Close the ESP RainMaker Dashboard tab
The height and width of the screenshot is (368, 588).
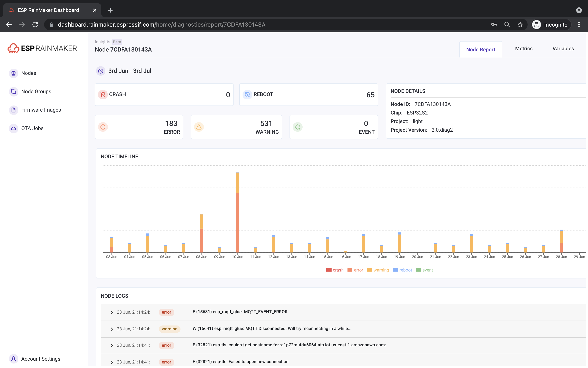click(95, 10)
